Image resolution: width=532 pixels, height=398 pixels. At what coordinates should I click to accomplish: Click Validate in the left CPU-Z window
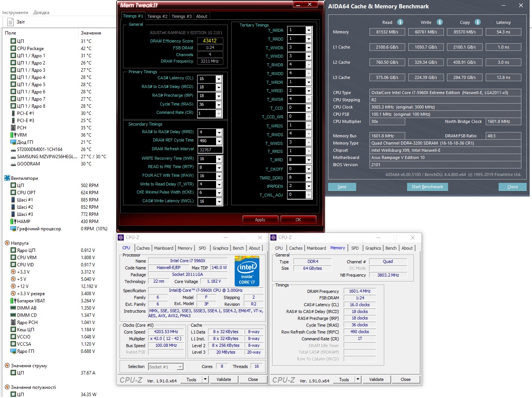pos(224,379)
